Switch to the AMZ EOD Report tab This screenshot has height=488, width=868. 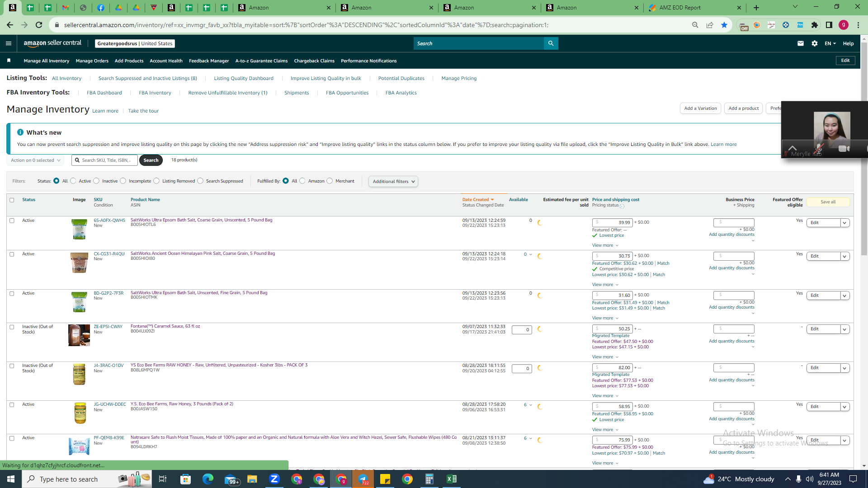point(695,8)
